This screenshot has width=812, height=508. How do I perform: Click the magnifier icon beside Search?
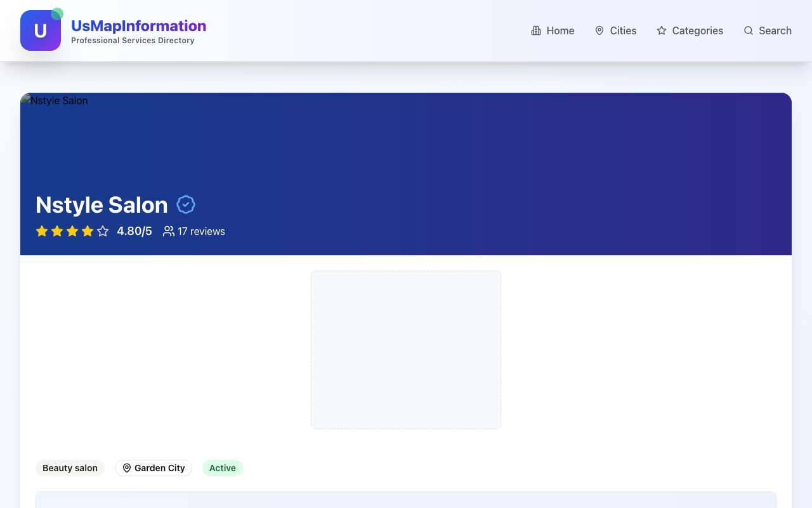click(749, 30)
